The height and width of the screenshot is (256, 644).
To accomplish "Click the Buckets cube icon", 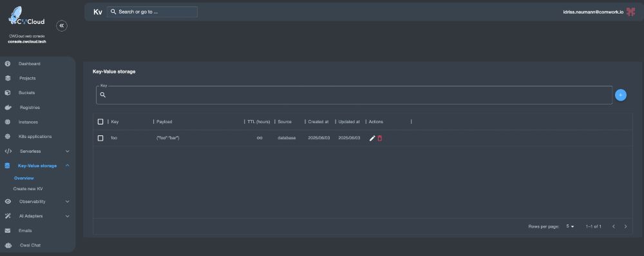I will 7,93.
